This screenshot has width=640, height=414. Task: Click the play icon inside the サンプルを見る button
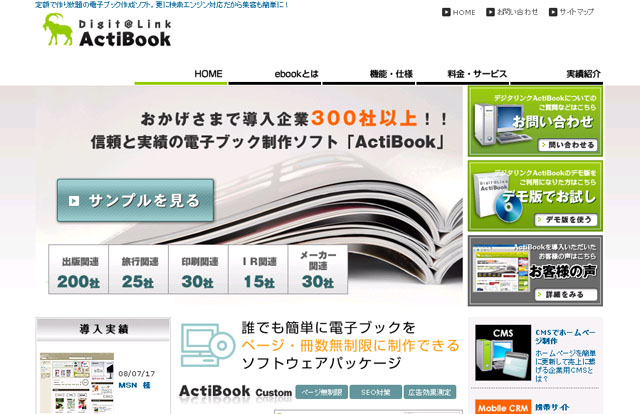[x=74, y=201]
